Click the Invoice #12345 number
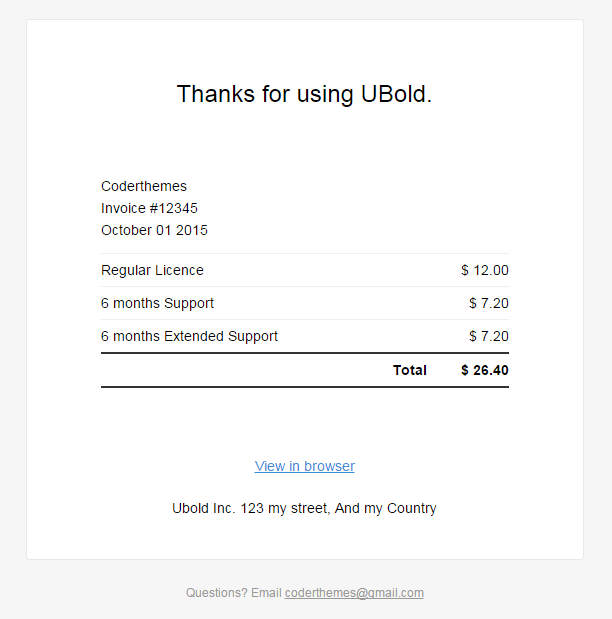Image resolution: width=612 pixels, height=619 pixels. click(x=149, y=208)
